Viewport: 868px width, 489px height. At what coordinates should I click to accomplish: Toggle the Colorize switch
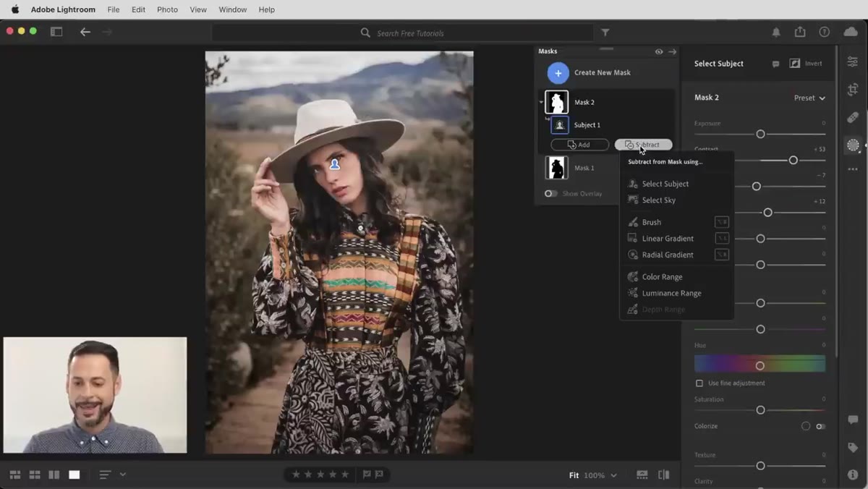pos(820,426)
